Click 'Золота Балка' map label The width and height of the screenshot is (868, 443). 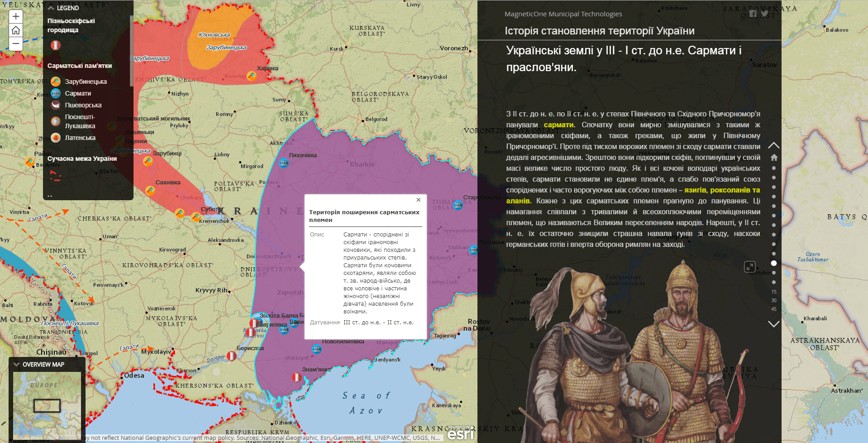(279, 315)
